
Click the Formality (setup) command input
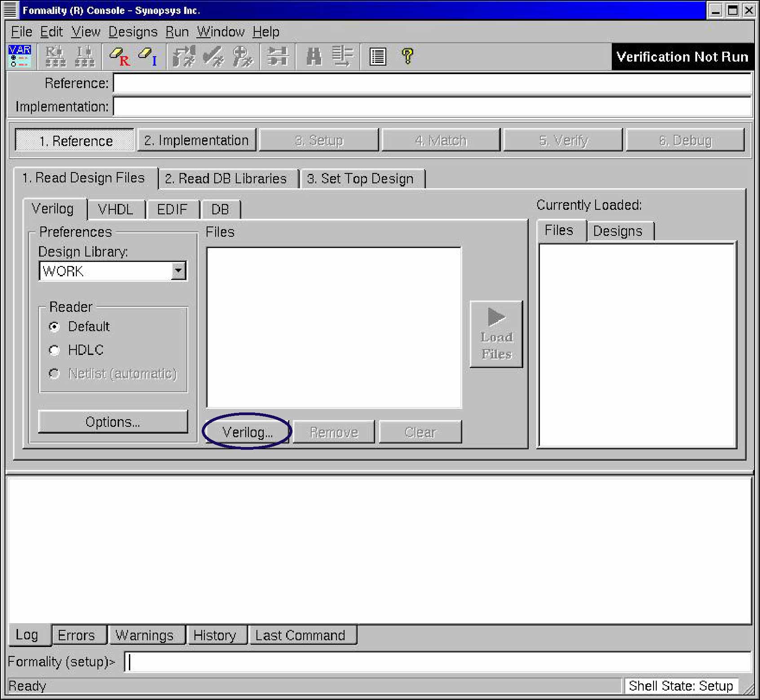click(x=437, y=662)
